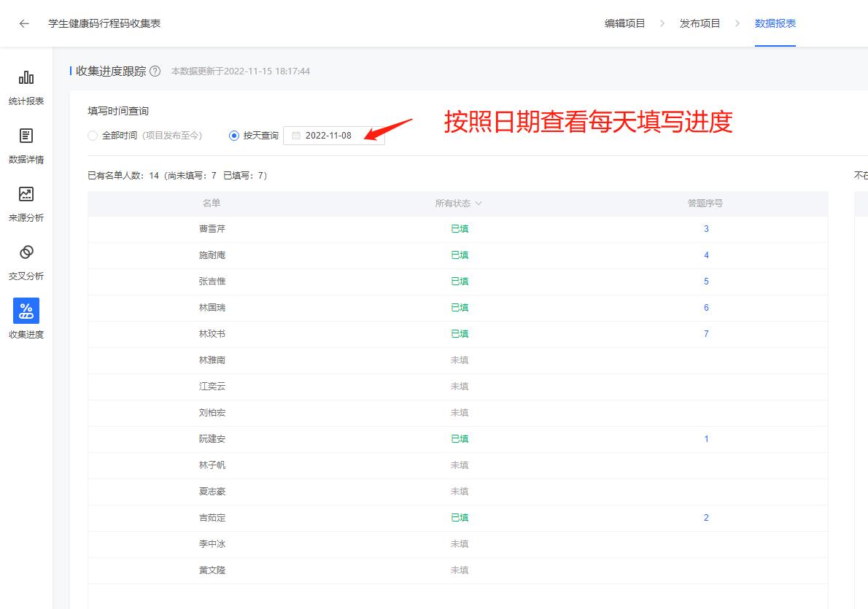Viewport: 868px width, 609px height.
Task: Click the back arrow beside the project title
Action: [x=23, y=23]
